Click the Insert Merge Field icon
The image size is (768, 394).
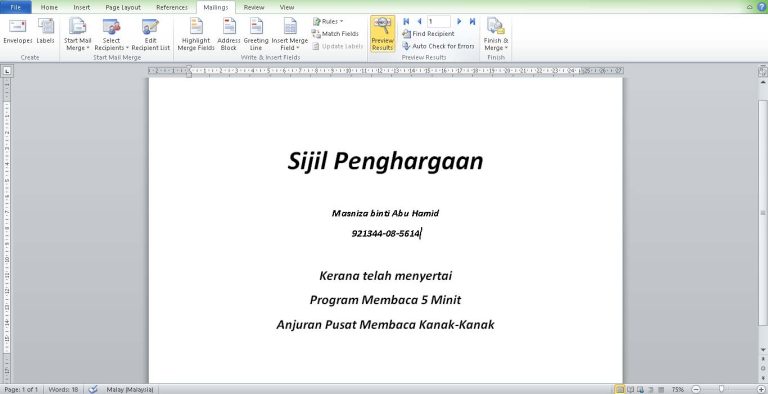click(290, 26)
